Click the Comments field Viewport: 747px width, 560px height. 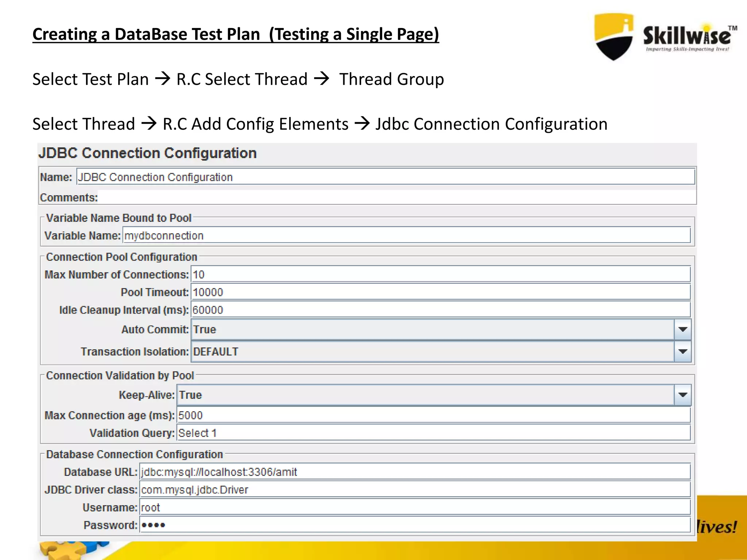coord(397,197)
